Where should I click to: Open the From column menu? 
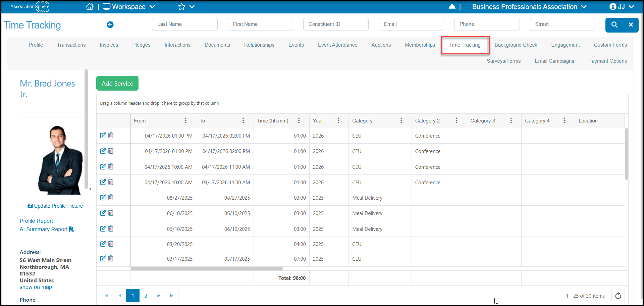(x=186, y=120)
